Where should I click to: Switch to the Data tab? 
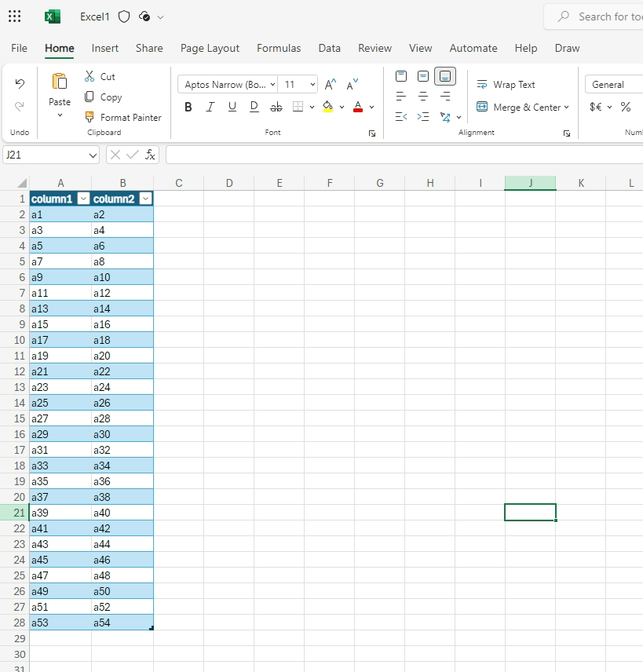[329, 48]
